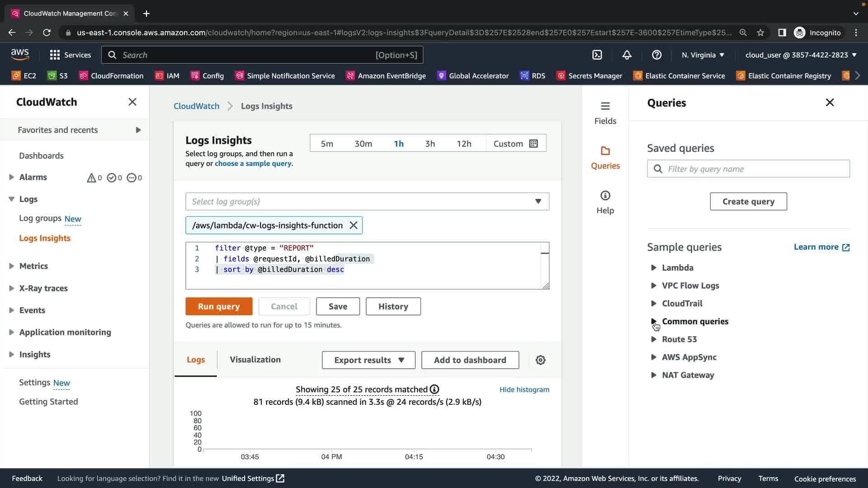Open Export results dropdown
The width and height of the screenshot is (868, 488).
[x=368, y=360]
